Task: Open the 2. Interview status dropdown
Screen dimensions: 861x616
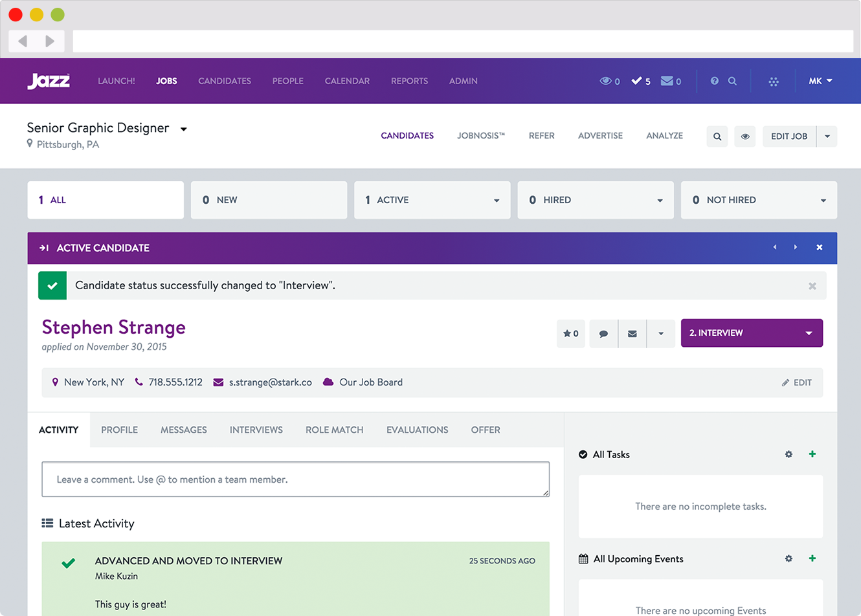Action: [752, 333]
